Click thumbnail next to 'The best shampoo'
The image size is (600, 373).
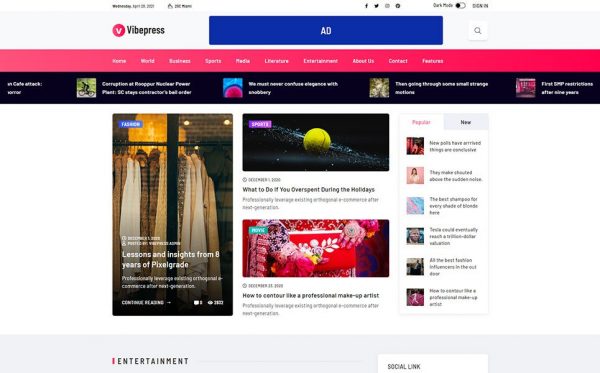pyautogui.click(x=415, y=205)
